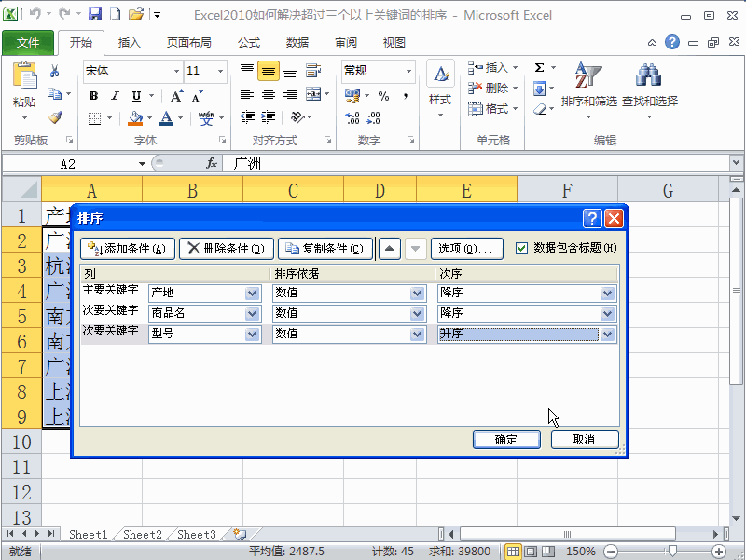
Task: Apply the fill color paint bucket
Action: tap(135, 118)
